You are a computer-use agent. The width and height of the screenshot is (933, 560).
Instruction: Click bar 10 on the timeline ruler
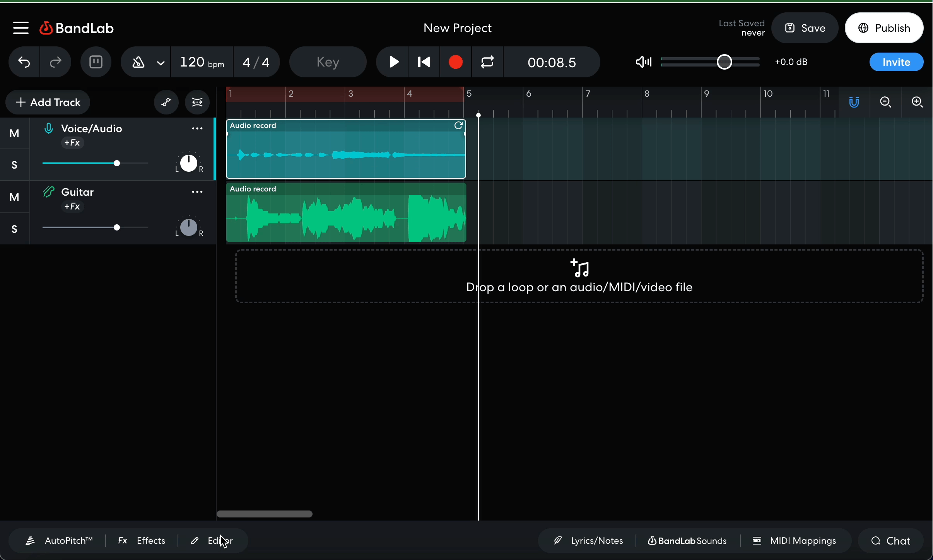(768, 94)
